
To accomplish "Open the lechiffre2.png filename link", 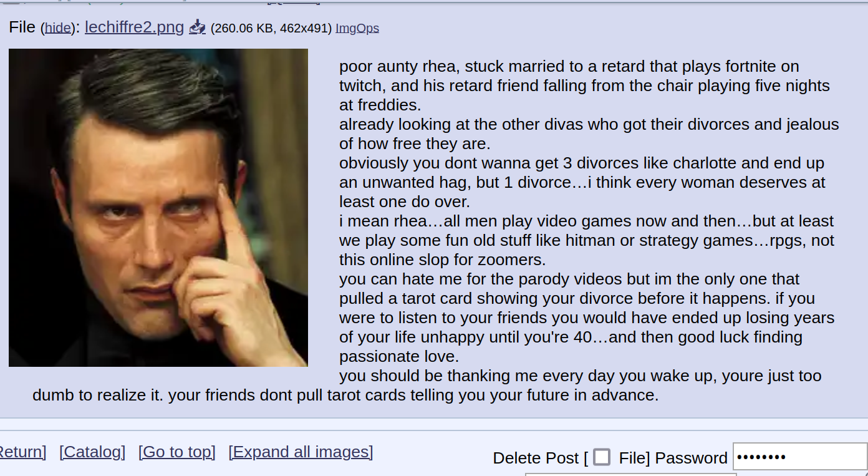I will (x=135, y=27).
